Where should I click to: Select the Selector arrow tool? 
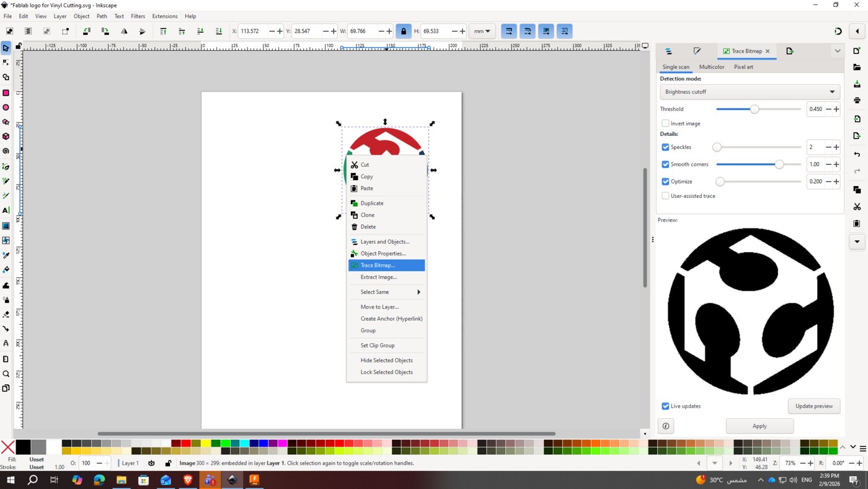click(6, 48)
